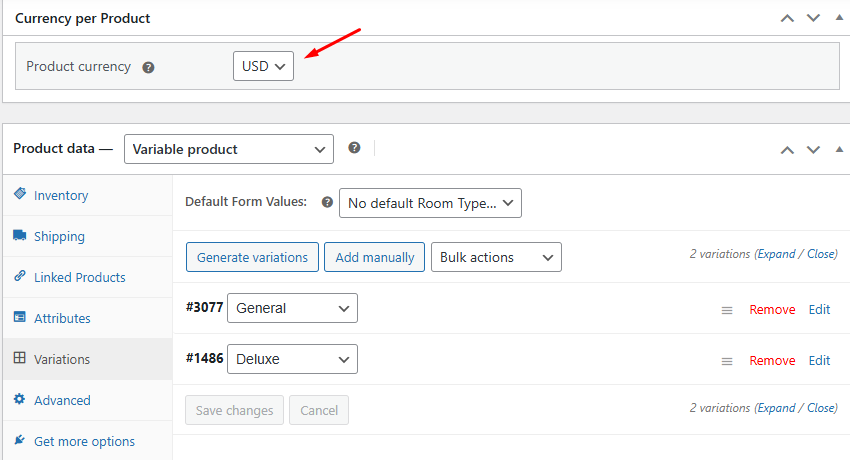Collapse the Currency per Product panel
Image resolution: width=850 pixels, height=460 pixels.
tap(838, 18)
